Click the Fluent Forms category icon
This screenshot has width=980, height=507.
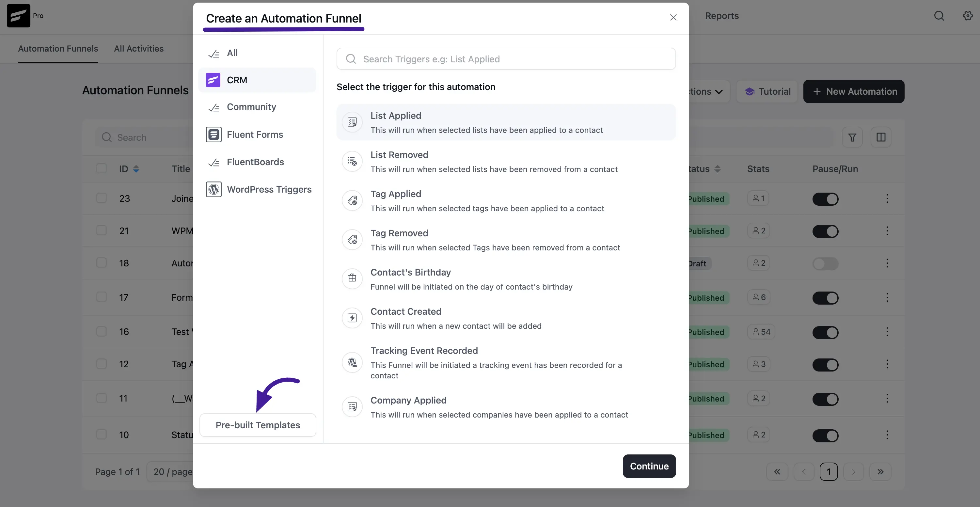click(x=213, y=135)
